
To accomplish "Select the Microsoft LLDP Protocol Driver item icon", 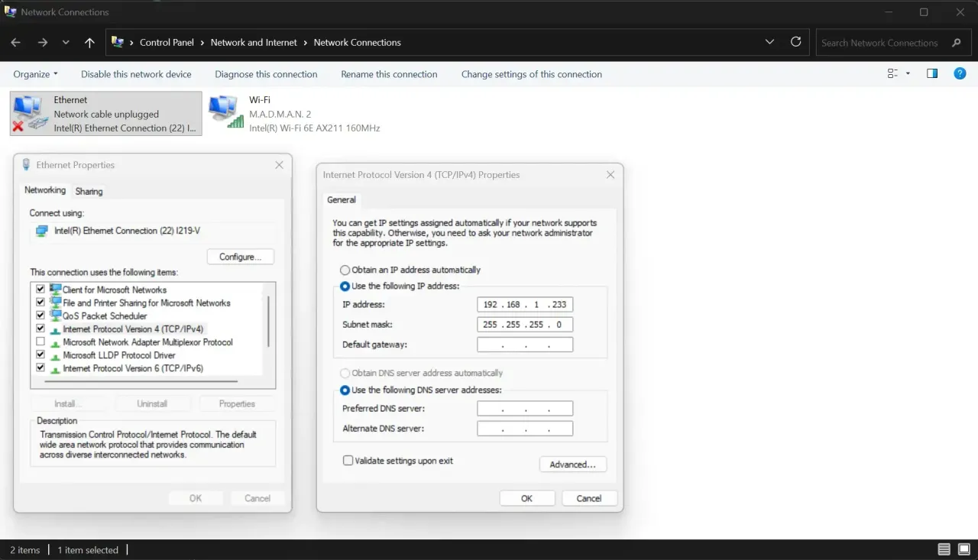I will click(x=55, y=355).
